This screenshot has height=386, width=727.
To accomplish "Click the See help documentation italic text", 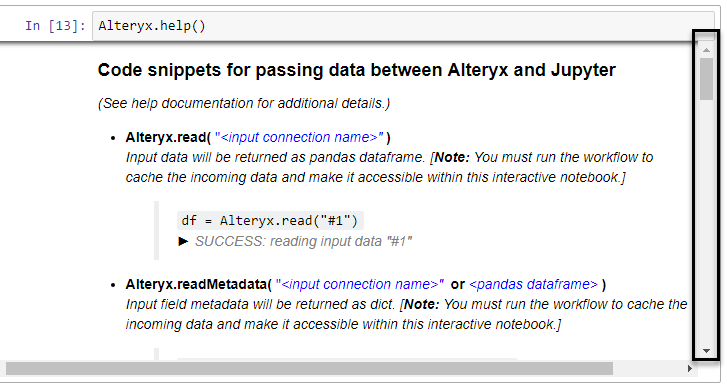I will [x=244, y=103].
